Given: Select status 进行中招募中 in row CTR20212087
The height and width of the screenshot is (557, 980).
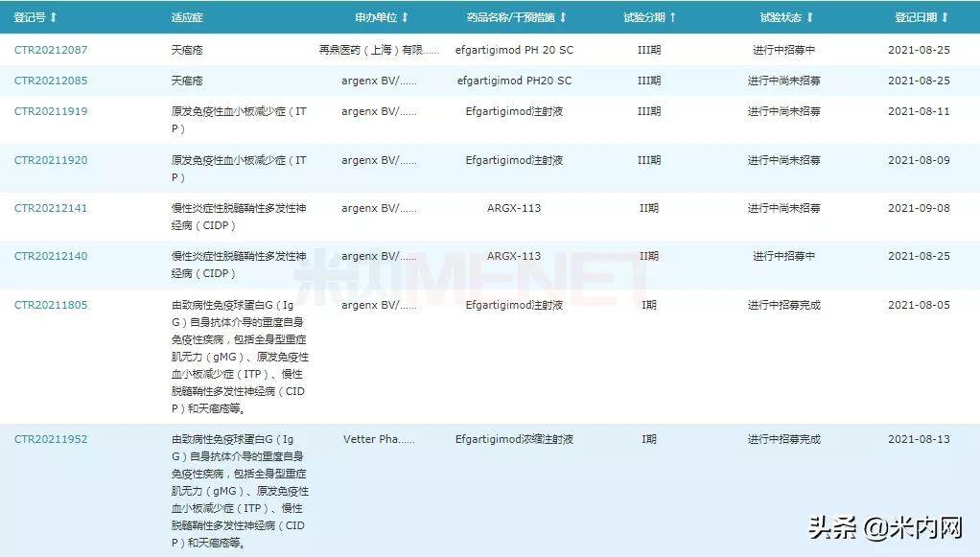Looking at the screenshot, I should pyautogui.click(x=783, y=50).
